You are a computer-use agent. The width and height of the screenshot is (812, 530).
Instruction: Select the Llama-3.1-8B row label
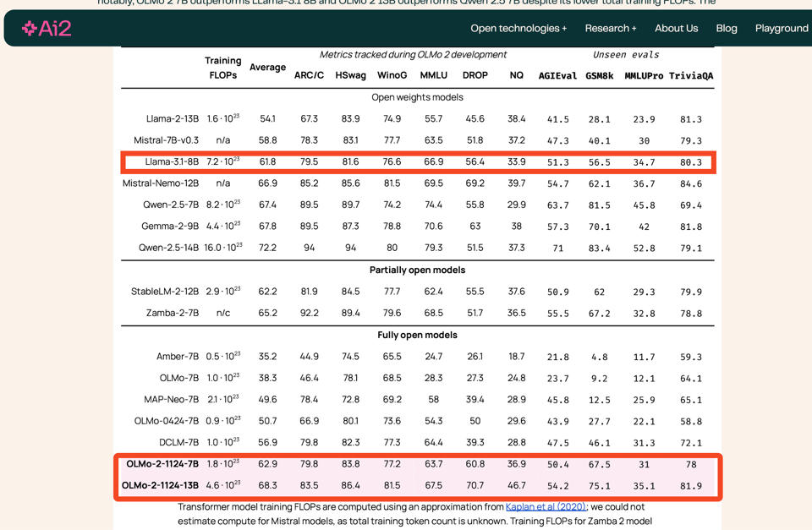(x=172, y=162)
